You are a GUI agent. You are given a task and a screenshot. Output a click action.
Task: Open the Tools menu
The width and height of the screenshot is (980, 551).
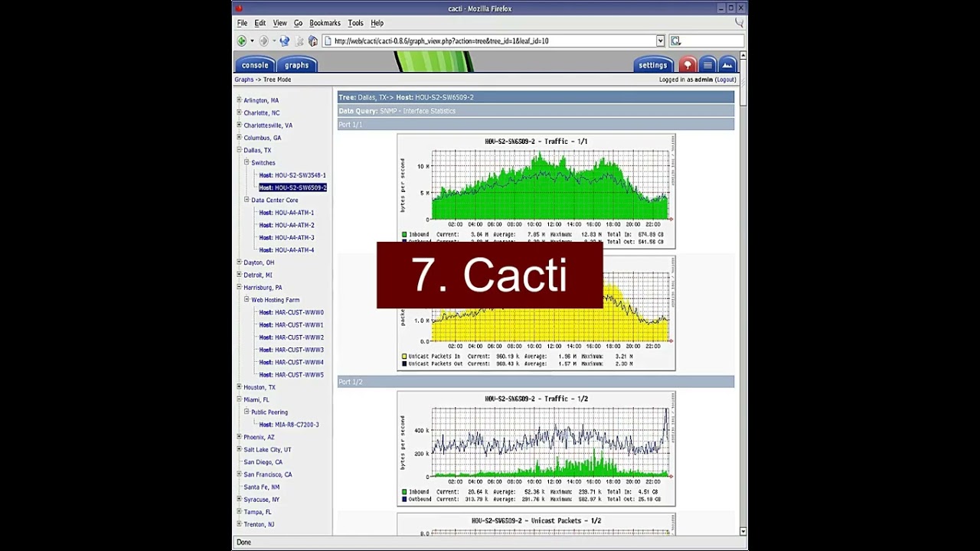tap(355, 23)
